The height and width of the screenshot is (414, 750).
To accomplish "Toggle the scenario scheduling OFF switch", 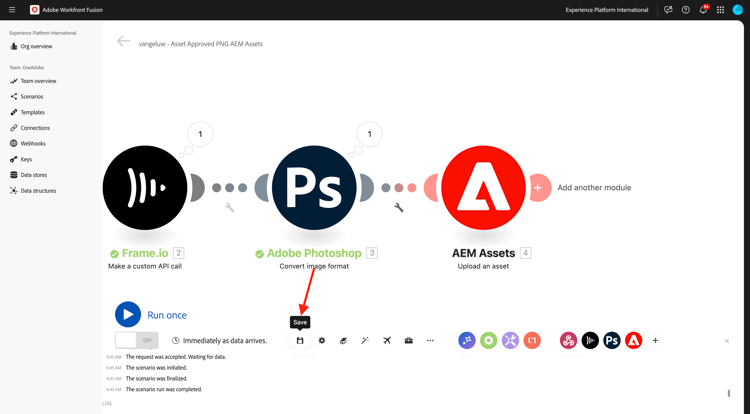I will pyautogui.click(x=137, y=340).
